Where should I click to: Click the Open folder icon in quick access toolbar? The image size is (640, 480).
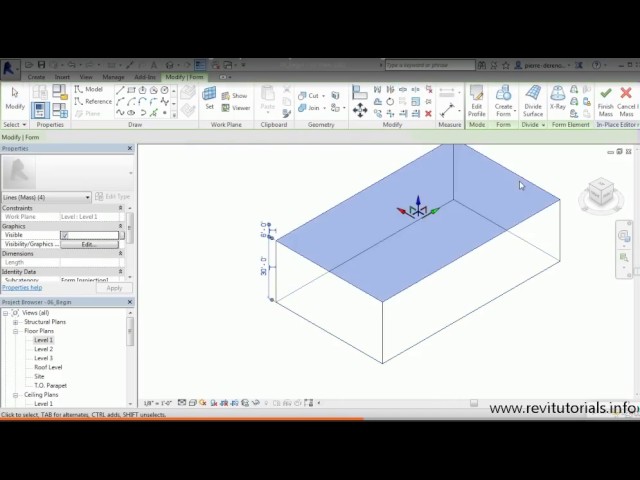(x=29, y=64)
